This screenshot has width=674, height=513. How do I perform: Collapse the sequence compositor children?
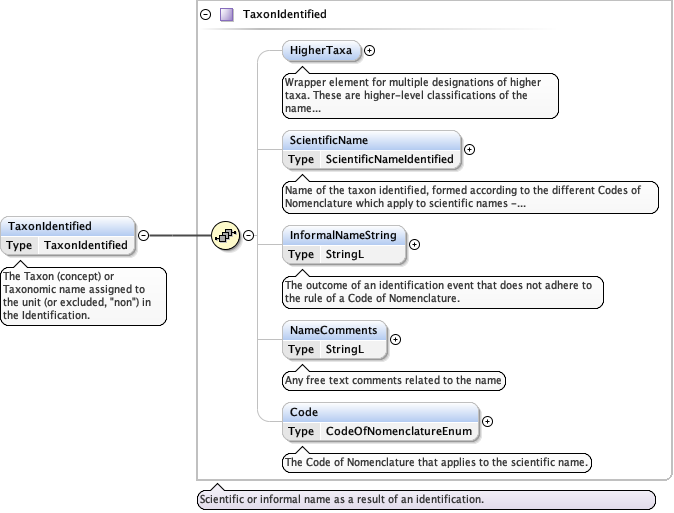pyautogui.click(x=249, y=236)
